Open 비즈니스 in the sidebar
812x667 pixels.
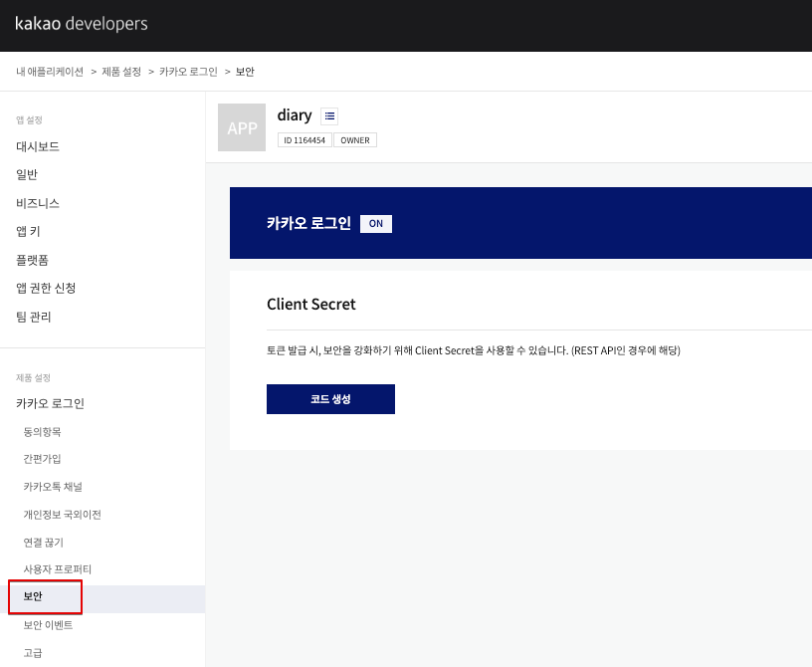tap(38, 203)
